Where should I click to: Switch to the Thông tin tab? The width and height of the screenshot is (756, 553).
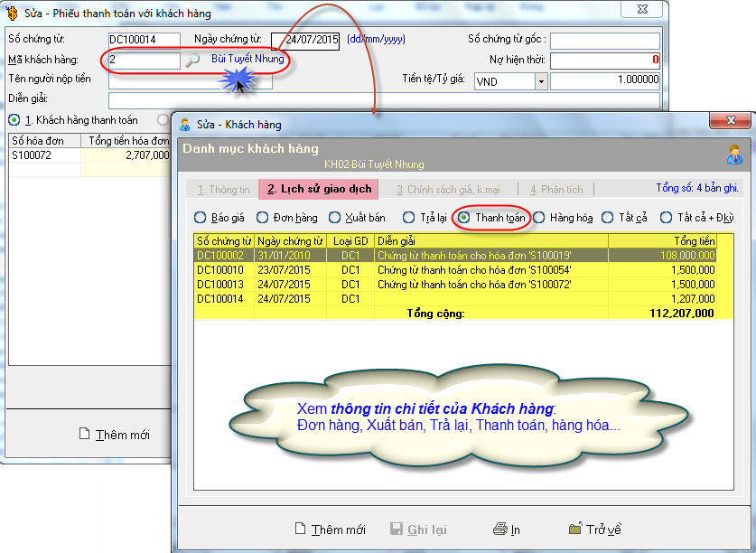221,190
